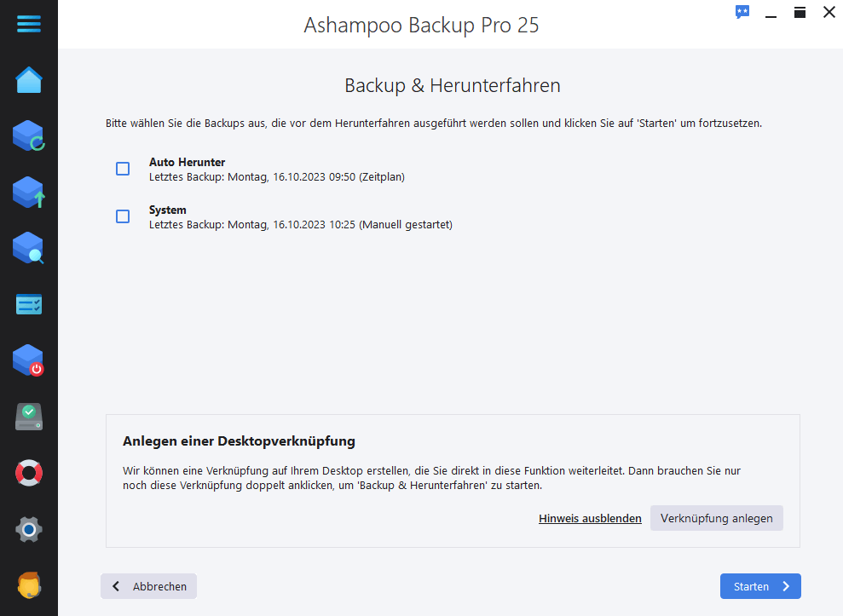
Task: Open the drive check icon
Action: 28,417
